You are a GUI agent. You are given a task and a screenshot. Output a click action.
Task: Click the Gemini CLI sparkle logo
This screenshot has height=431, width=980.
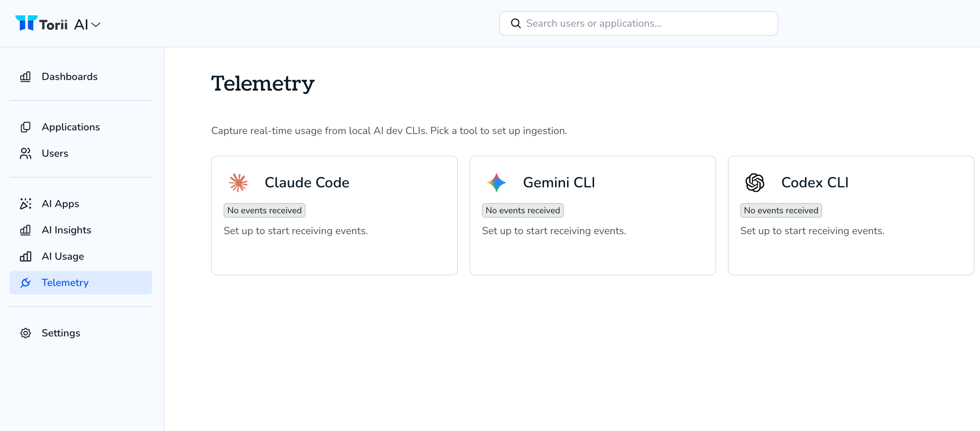click(x=497, y=183)
